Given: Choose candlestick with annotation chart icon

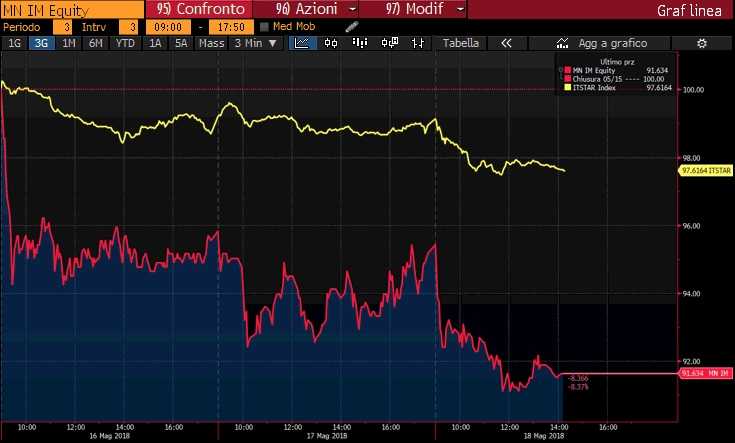Looking at the screenshot, I should [x=390, y=43].
